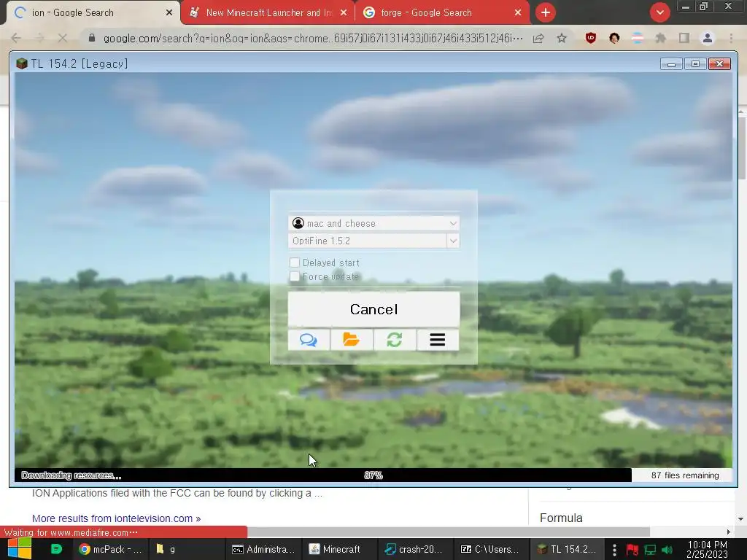747x560 pixels.
Task: Open the tab search dropdown arrow
Action: tap(659, 12)
